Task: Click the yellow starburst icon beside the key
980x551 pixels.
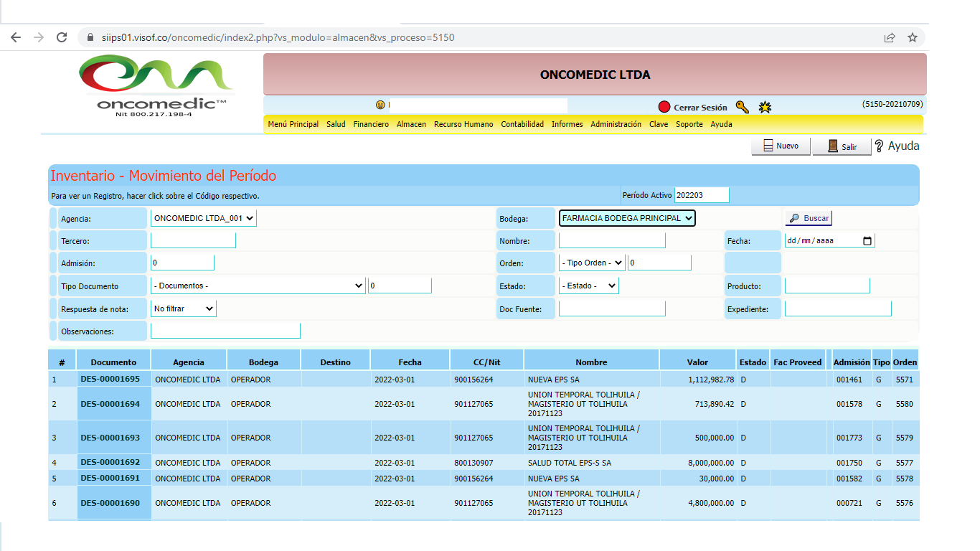Action: click(x=765, y=107)
